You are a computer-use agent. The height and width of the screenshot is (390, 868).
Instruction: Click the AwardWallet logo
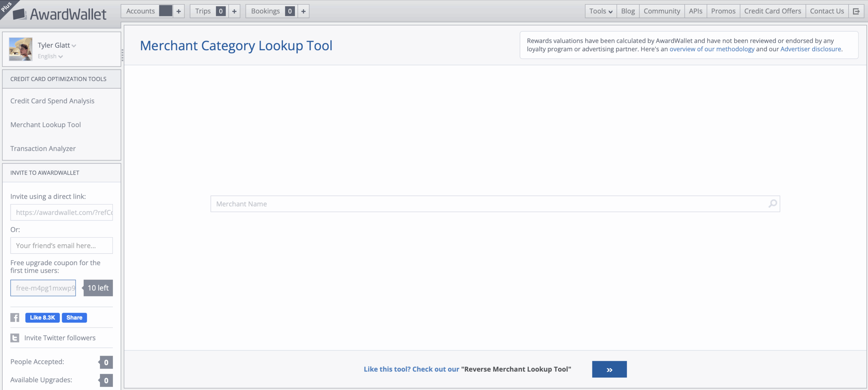59,14
